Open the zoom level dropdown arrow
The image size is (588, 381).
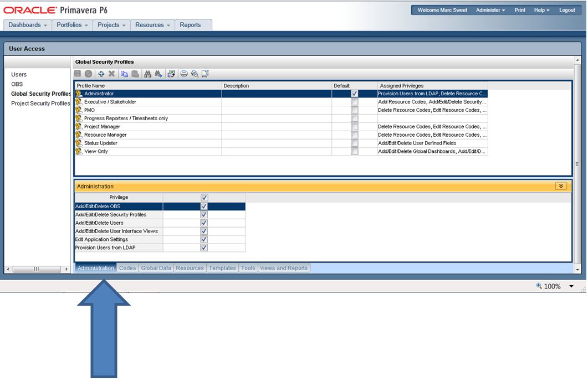tap(571, 286)
